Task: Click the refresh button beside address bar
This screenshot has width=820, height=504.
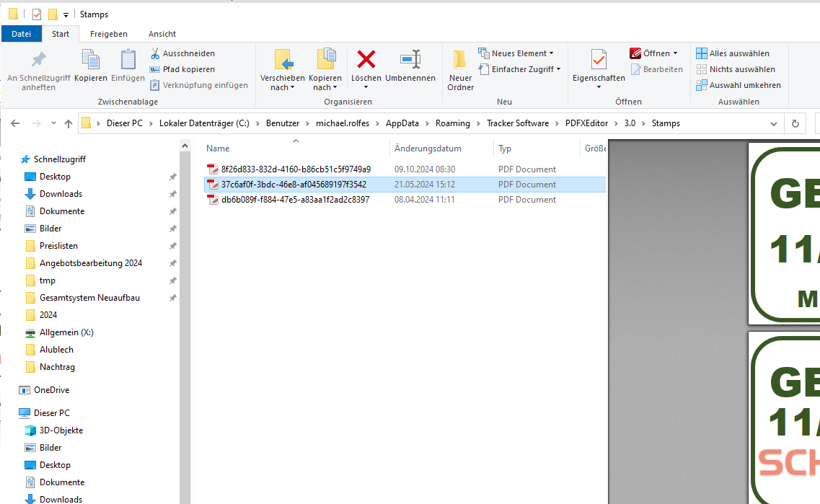Action: (795, 123)
